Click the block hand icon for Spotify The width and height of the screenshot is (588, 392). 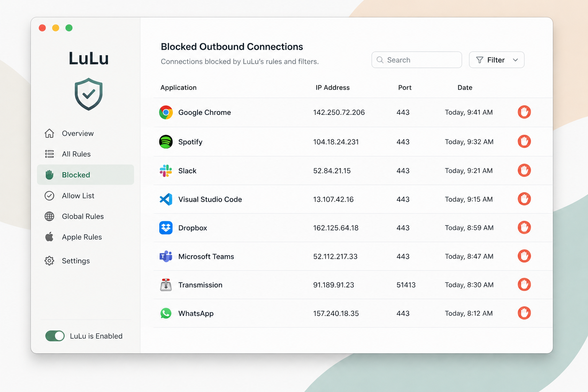(x=524, y=141)
